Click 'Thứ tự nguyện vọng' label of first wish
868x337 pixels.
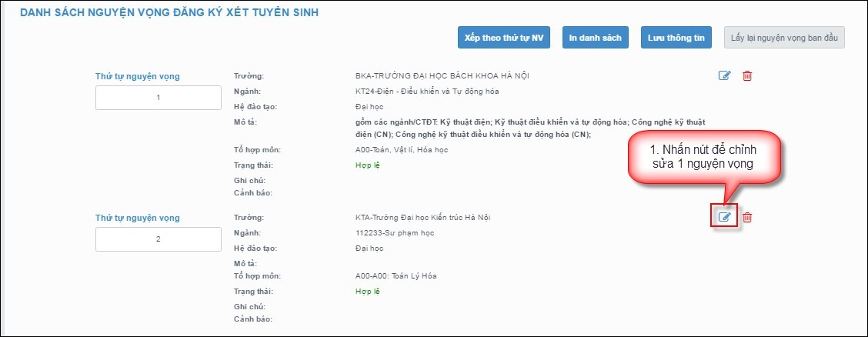138,76
